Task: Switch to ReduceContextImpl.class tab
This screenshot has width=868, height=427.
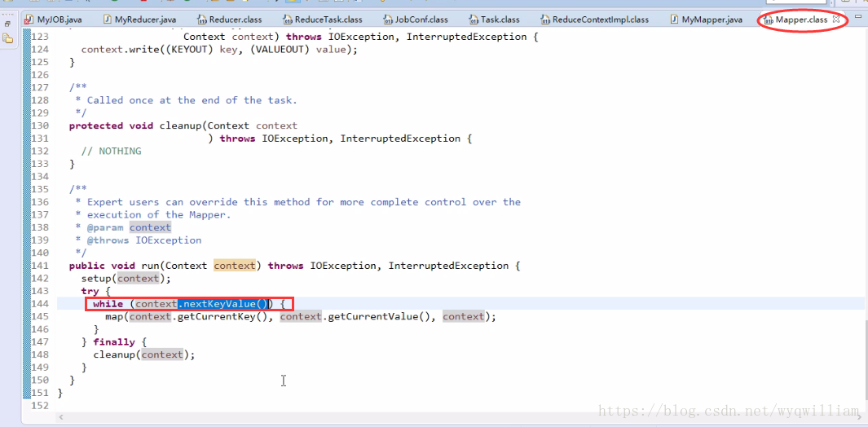Action: click(595, 20)
